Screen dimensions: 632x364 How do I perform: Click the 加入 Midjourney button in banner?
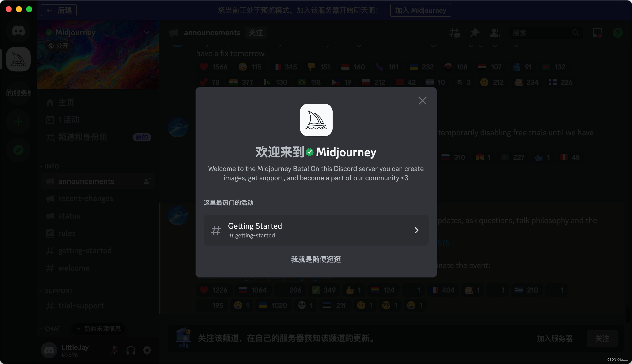click(x=420, y=10)
